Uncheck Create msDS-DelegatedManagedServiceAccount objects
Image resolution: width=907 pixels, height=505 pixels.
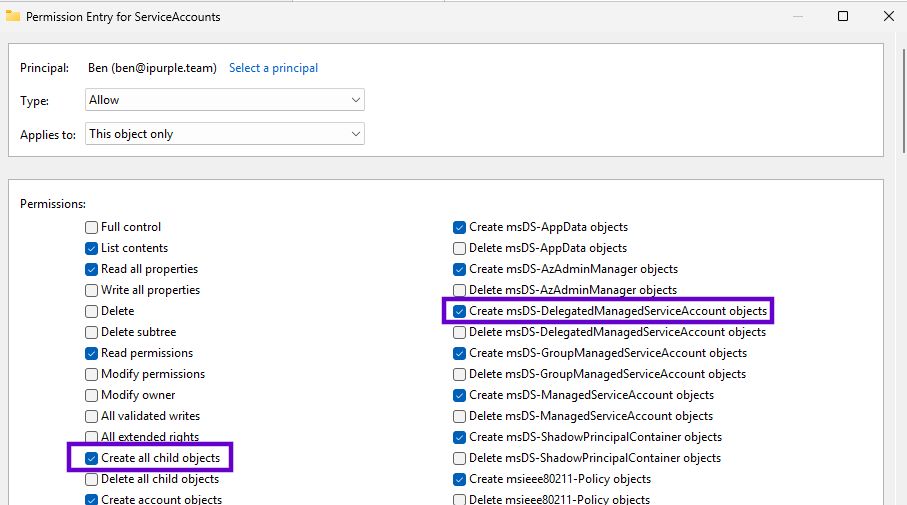pos(460,311)
